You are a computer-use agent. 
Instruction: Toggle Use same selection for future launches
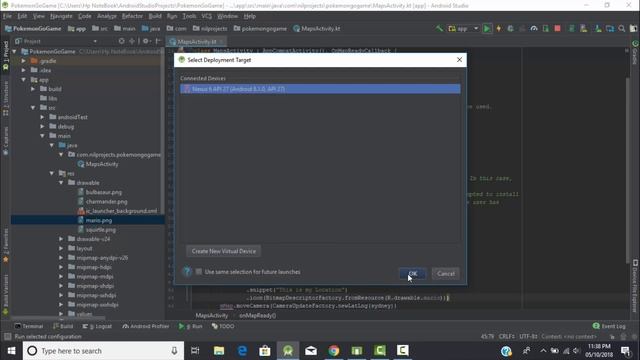point(199,272)
